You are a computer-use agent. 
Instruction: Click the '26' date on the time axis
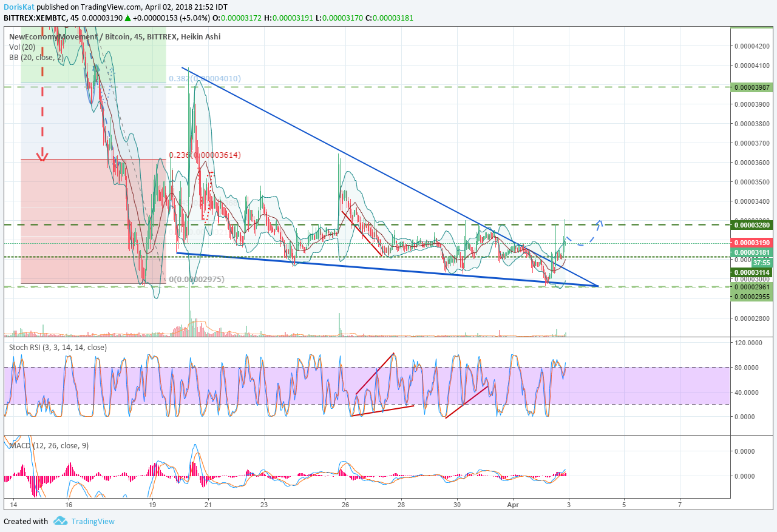(x=345, y=504)
